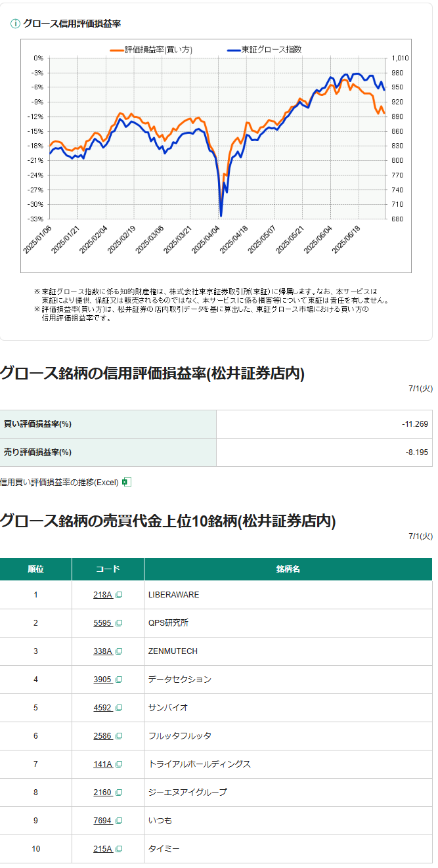The height and width of the screenshot is (868, 438).
Task: Click the stock name フルッタフルッタ
Action: click(180, 736)
